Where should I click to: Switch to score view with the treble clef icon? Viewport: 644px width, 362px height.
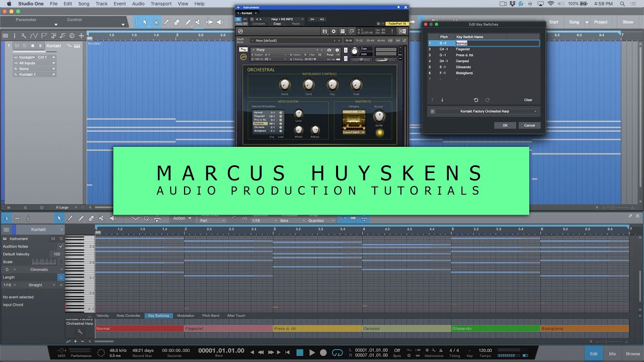point(27,218)
